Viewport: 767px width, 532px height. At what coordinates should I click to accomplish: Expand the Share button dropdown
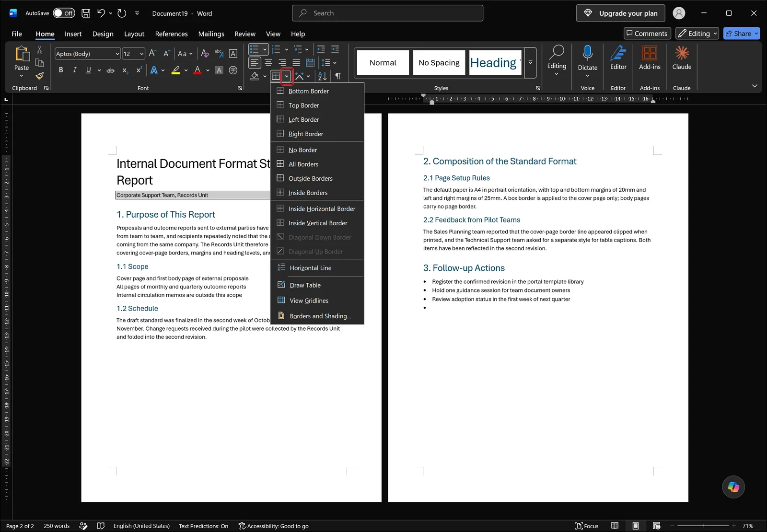[x=756, y=34]
